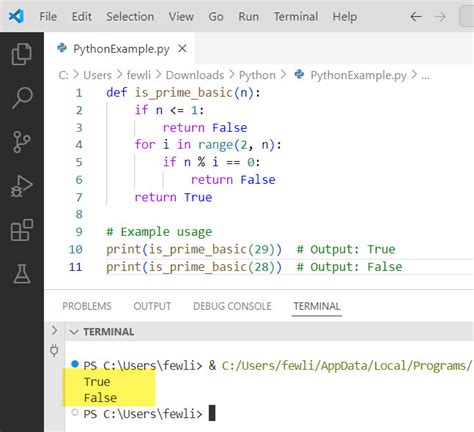Open the Edit menu
Viewport: 474px width, 432px height.
click(x=82, y=16)
